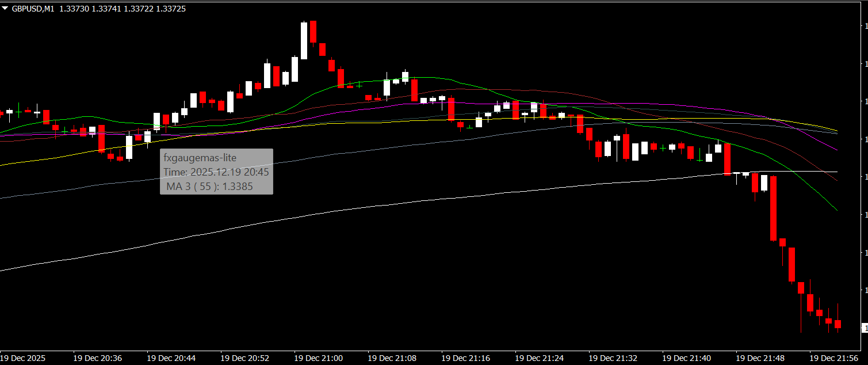The height and width of the screenshot is (365, 868).
Task: Select the tallest white candle at the peak
Action: (x=304, y=40)
